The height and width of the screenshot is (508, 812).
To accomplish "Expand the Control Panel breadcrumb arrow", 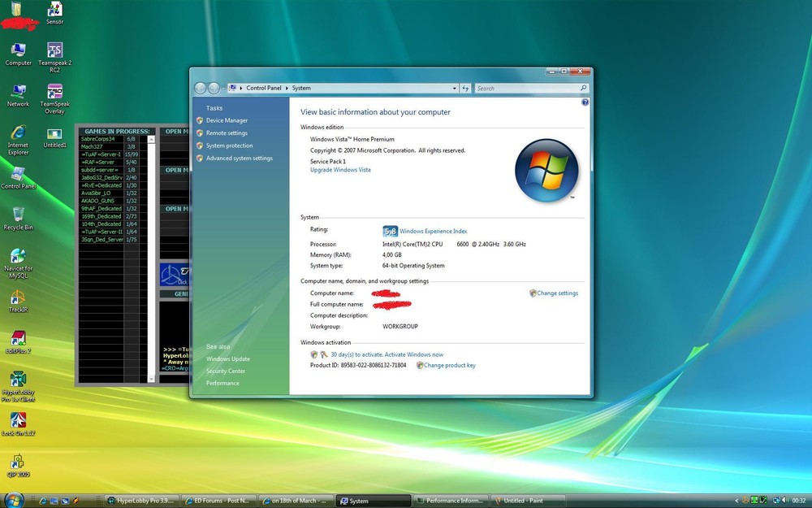I will (x=287, y=88).
